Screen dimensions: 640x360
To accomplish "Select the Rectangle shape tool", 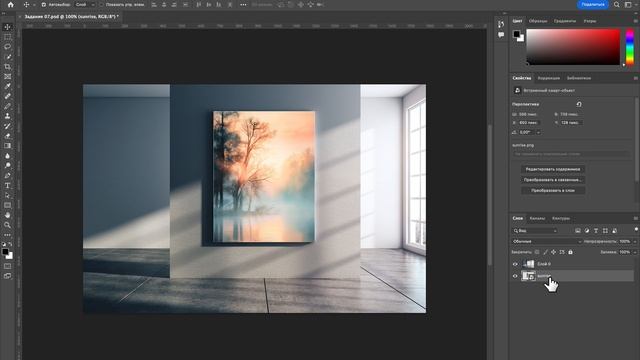I will 7,205.
